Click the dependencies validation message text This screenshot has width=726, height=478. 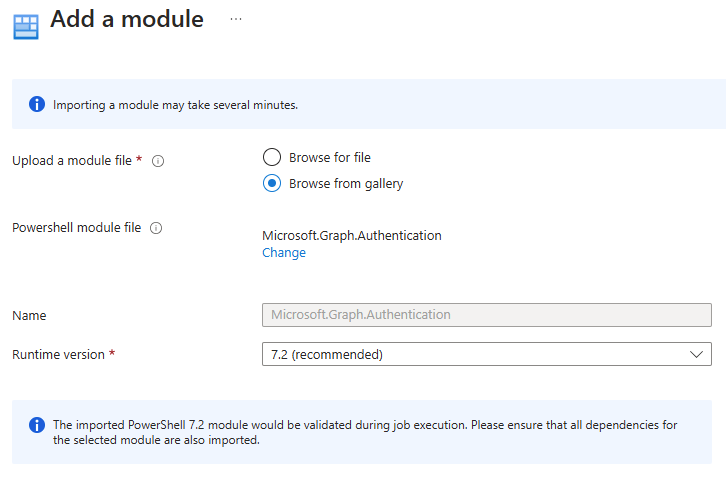tap(365, 432)
